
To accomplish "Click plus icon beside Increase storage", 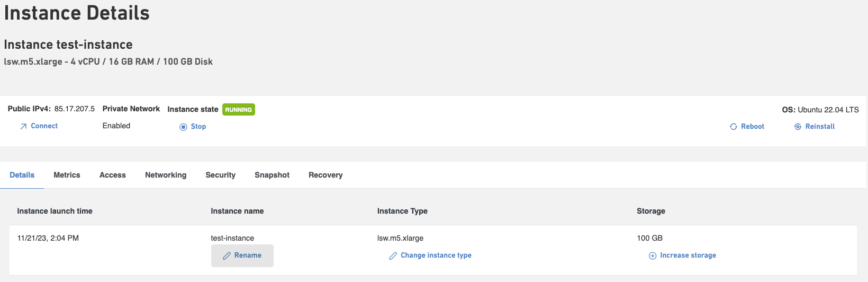I will (x=653, y=256).
